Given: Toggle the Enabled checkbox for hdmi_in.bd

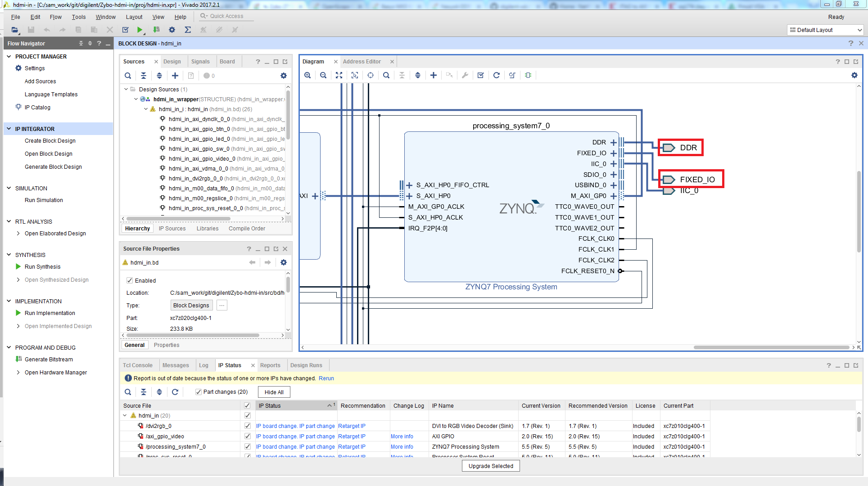Looking at the screenshot, I should click(x=130, y=280).
